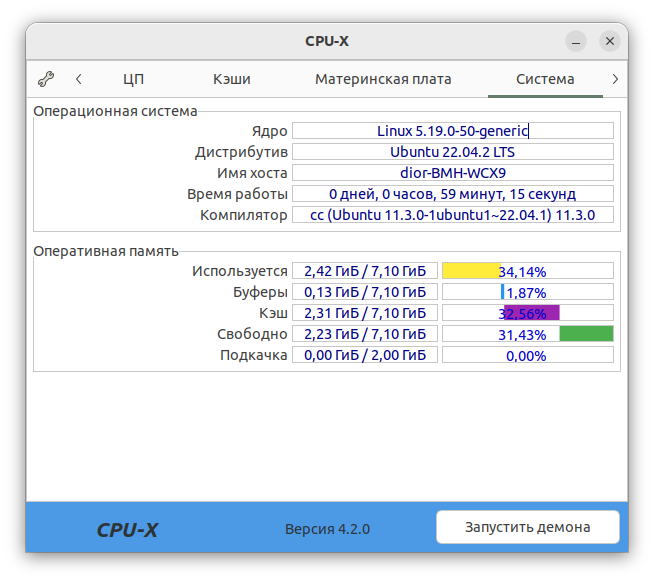Click the Используется label
Viewport: 654px width, 581px height.
240,271
